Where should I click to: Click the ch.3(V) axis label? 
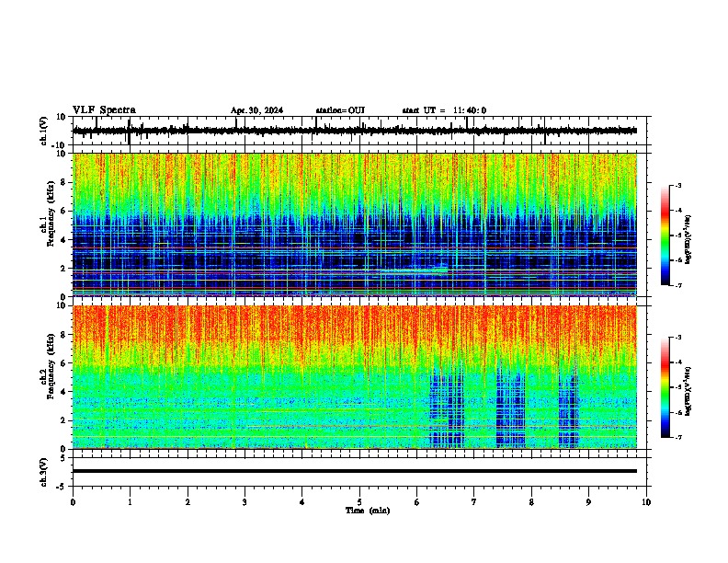coord(44,472)
